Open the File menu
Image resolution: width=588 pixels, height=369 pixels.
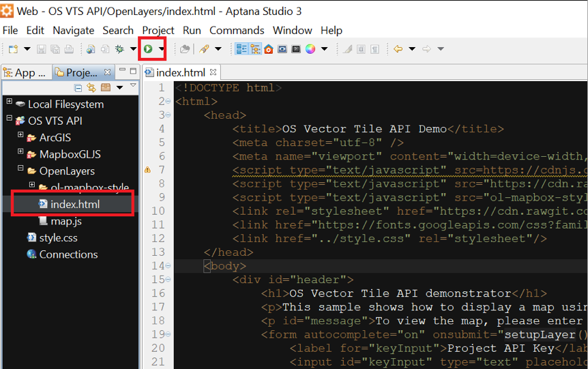tap(10, 31)
